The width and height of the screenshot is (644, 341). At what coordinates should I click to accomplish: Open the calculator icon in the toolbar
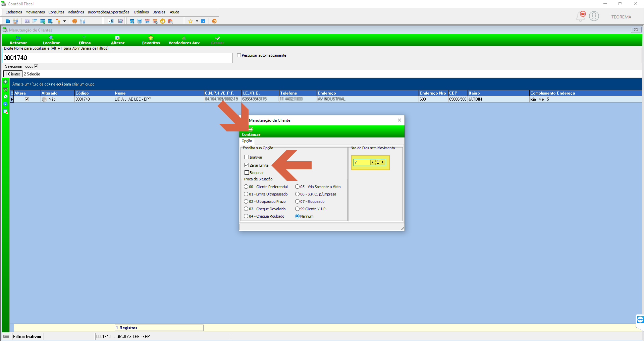coord(140,21)
